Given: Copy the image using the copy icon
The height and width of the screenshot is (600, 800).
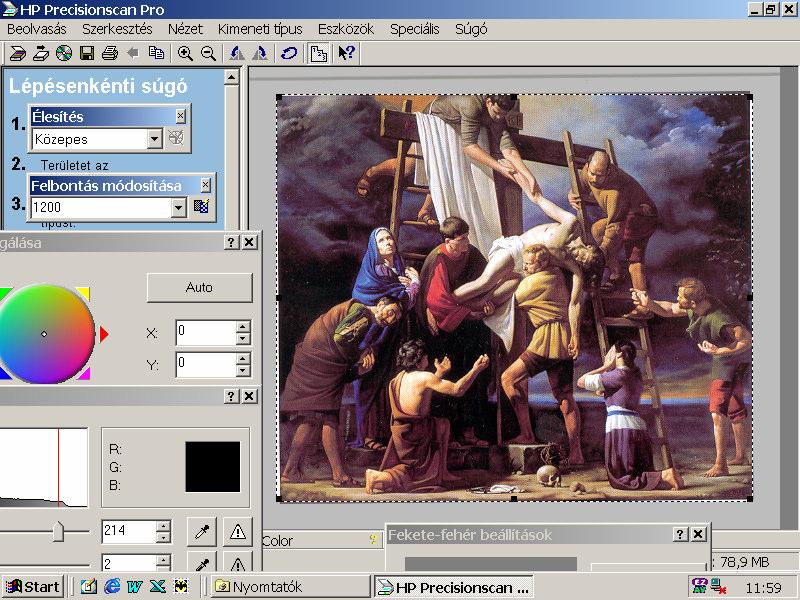Looking at the screenshot, I should [x=156, y=53].
